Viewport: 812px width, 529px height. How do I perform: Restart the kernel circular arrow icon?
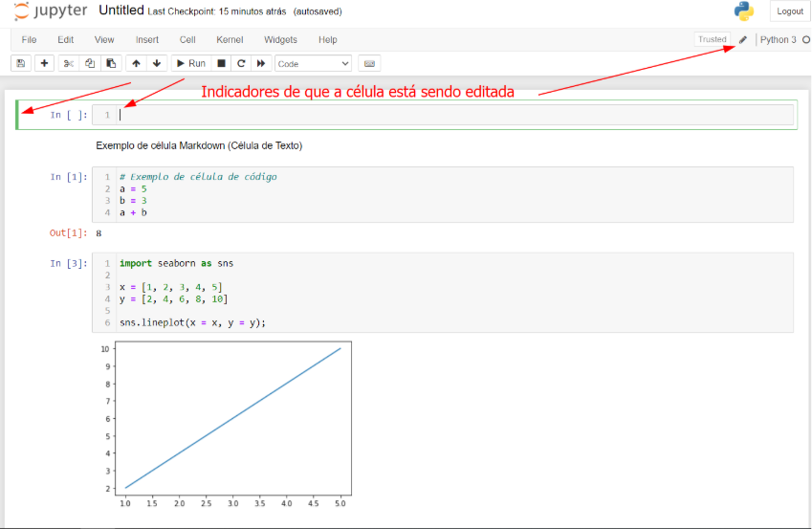pyautogui.click(x=241, y=63)
